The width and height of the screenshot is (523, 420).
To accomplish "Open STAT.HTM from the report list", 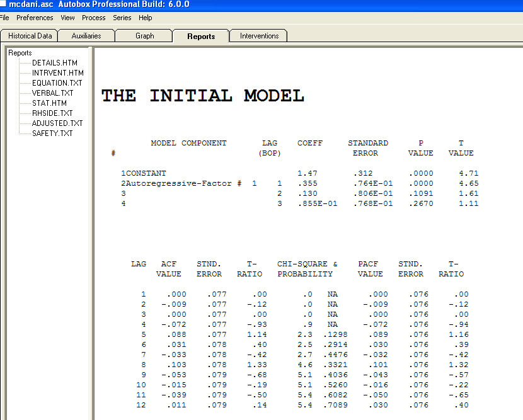I will point(49,103).
